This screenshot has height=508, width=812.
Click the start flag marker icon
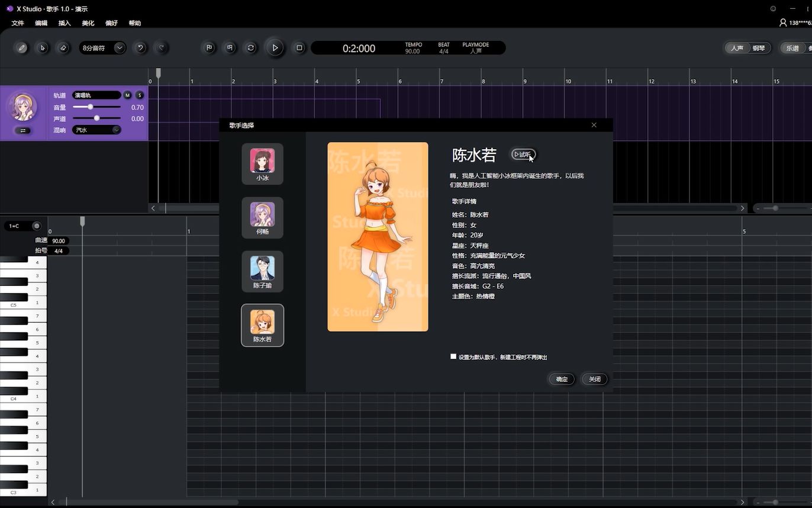pyautogui.click(x=209, y=48)
